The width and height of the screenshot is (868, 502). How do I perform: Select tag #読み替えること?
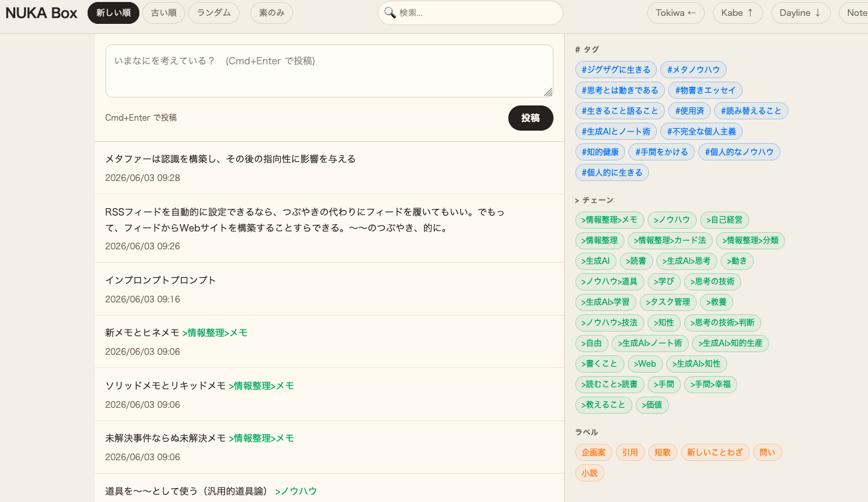coord(751,111)
